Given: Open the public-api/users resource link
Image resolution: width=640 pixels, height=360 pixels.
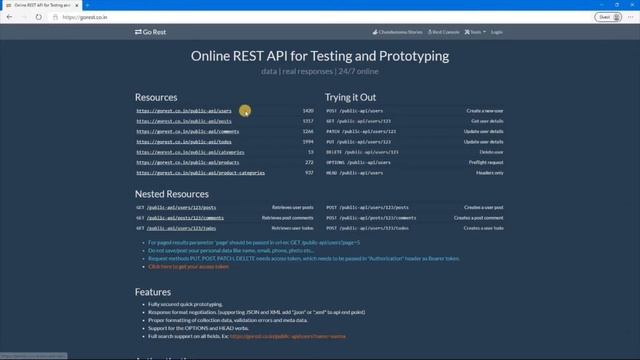Looking at the screenshot, I should tap(184, 111).
